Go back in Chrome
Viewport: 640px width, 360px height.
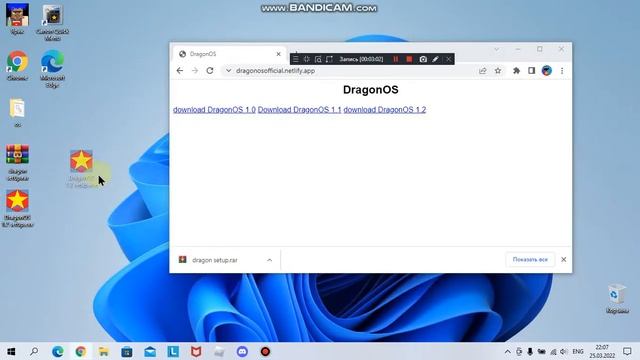[180, 71]
